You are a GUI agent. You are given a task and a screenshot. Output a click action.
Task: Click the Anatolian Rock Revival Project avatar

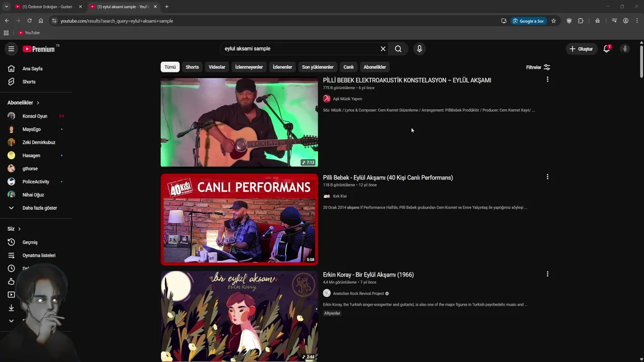(327, 294)
